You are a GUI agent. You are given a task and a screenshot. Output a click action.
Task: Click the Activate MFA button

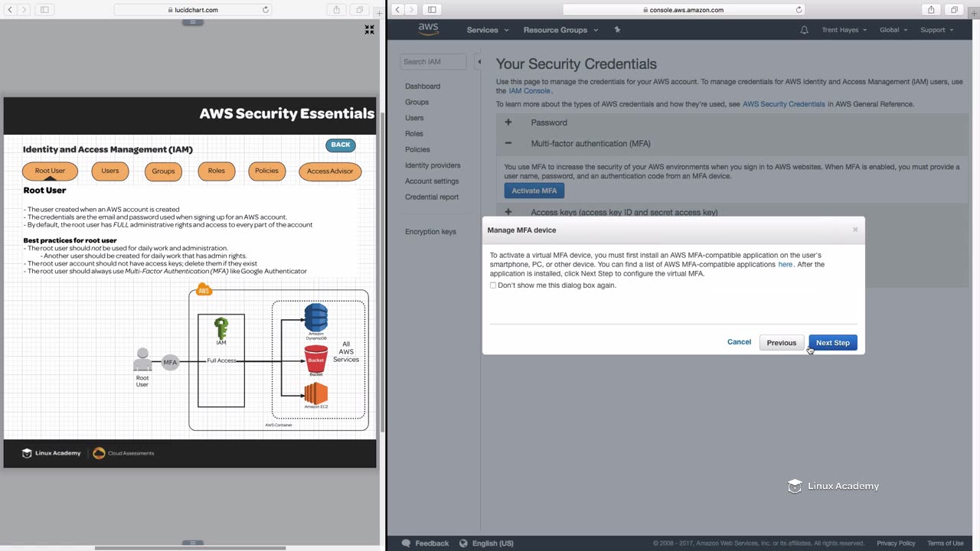pos(534,191)
